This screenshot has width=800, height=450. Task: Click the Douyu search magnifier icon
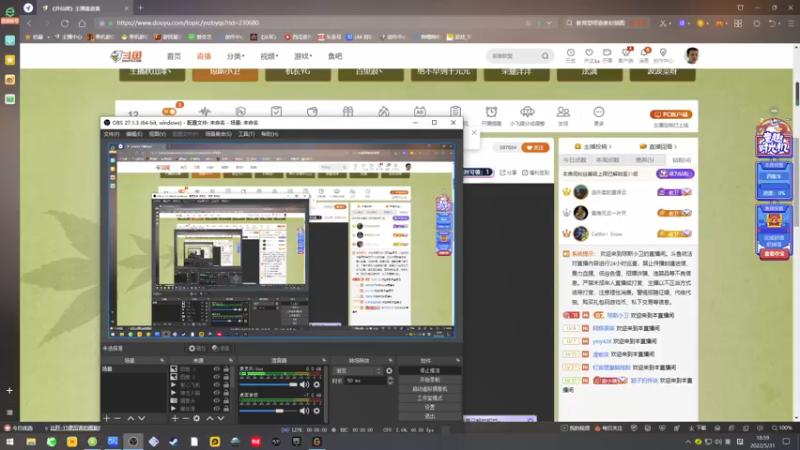coord(545,56)
